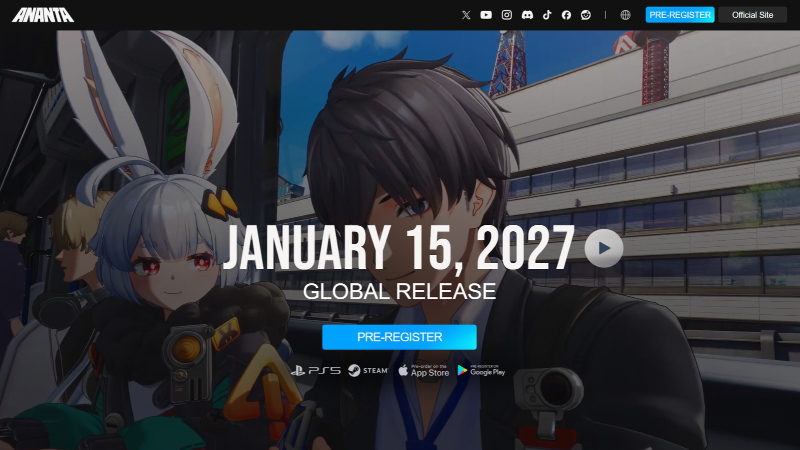Go to the Official Site
The height and width of the screenshot is (450, 800).
pyautogui.click(x=752, y=15)
